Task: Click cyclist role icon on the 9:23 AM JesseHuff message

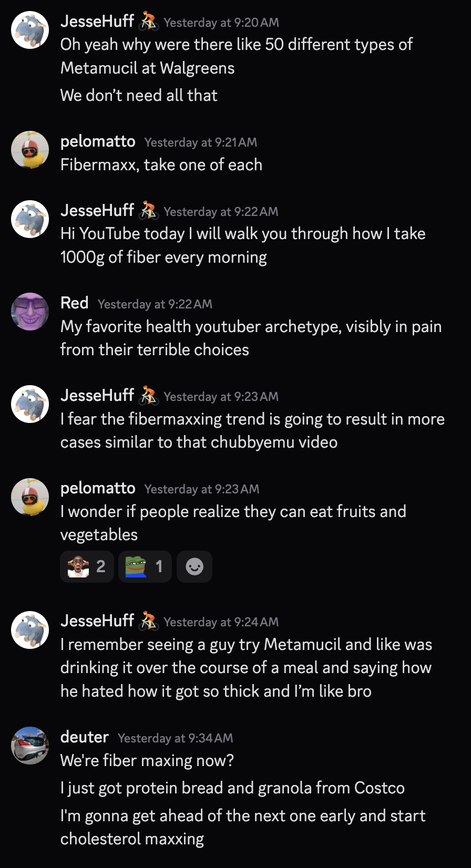Action: point(148,396)
